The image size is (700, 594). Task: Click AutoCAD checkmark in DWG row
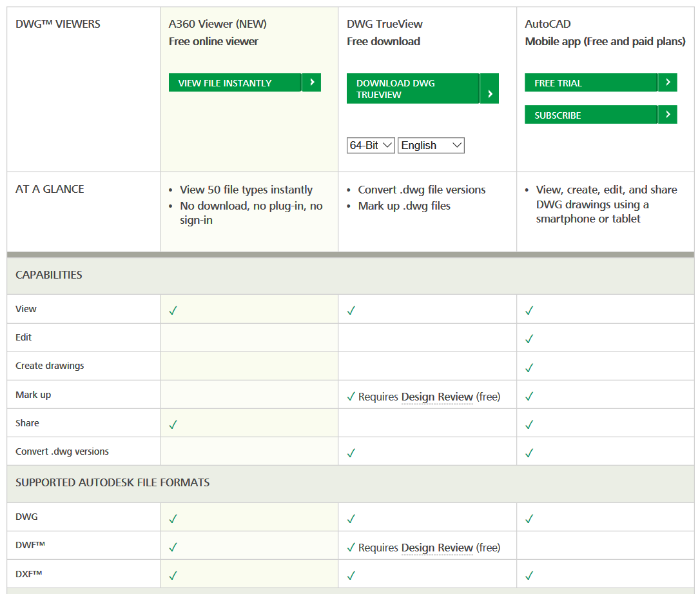pyautogui.click(x=529, y=519)
